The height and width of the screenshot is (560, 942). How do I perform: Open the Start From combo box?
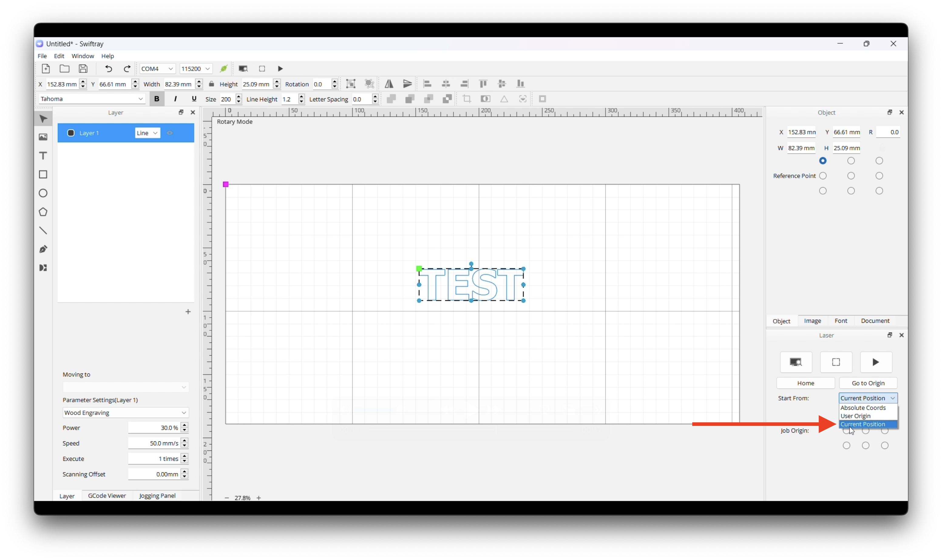pos(868,398)
